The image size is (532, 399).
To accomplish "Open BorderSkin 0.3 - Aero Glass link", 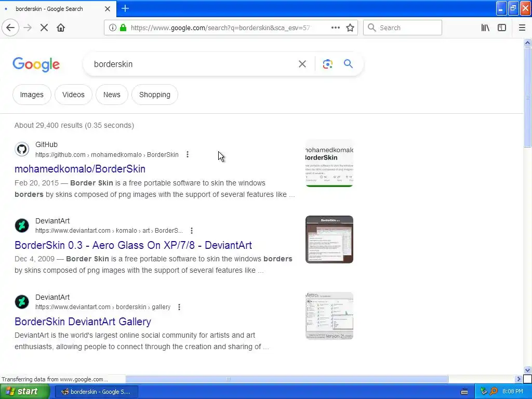I will [133, 245].
